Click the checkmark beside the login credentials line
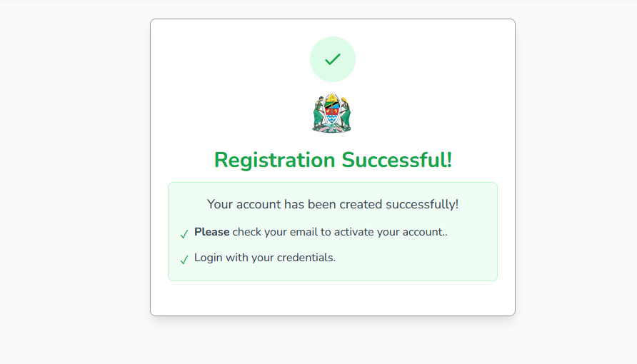 [x=184, y=260]
